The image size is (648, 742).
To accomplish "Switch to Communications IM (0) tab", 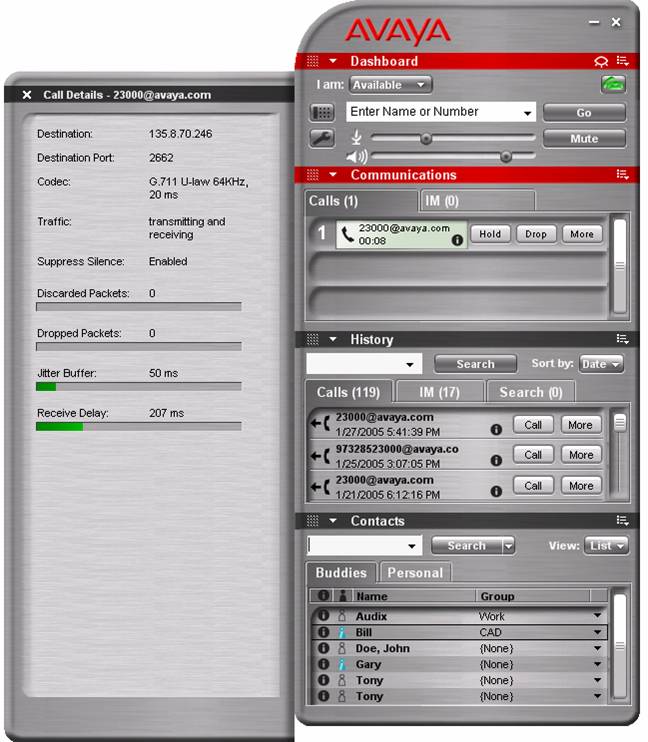I will click(478, 201).
